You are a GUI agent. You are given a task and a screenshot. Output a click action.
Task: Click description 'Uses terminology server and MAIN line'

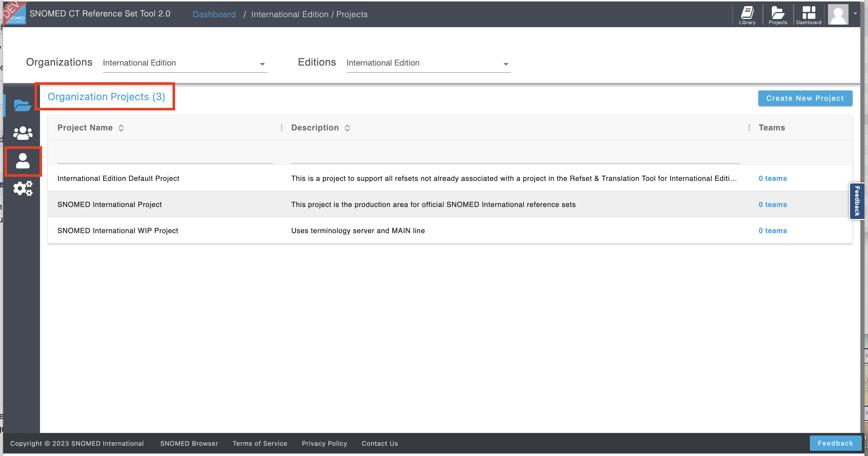[x=358, y=230]
